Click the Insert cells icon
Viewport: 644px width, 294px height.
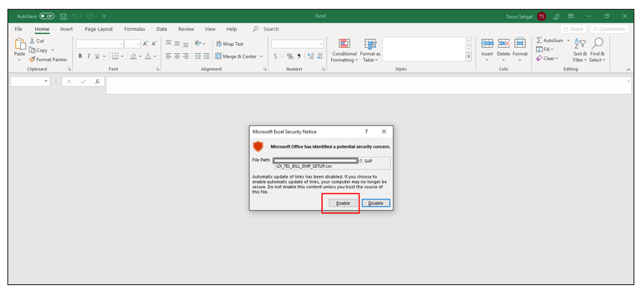487,43
